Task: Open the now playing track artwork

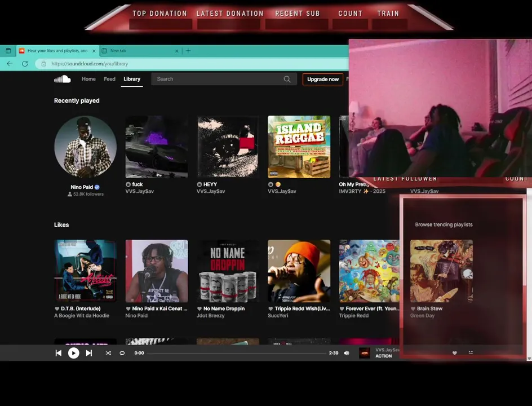Action: [x=365, y=353]
